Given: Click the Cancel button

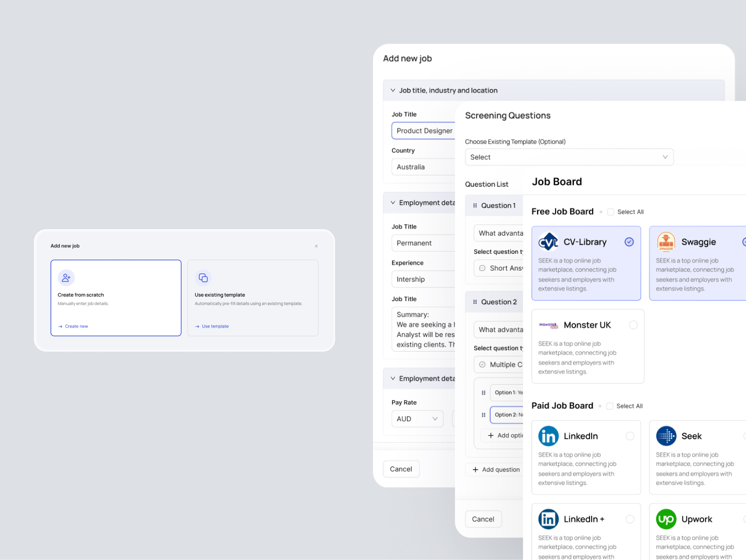Looking at the screenshot, I should click(483, 519).
